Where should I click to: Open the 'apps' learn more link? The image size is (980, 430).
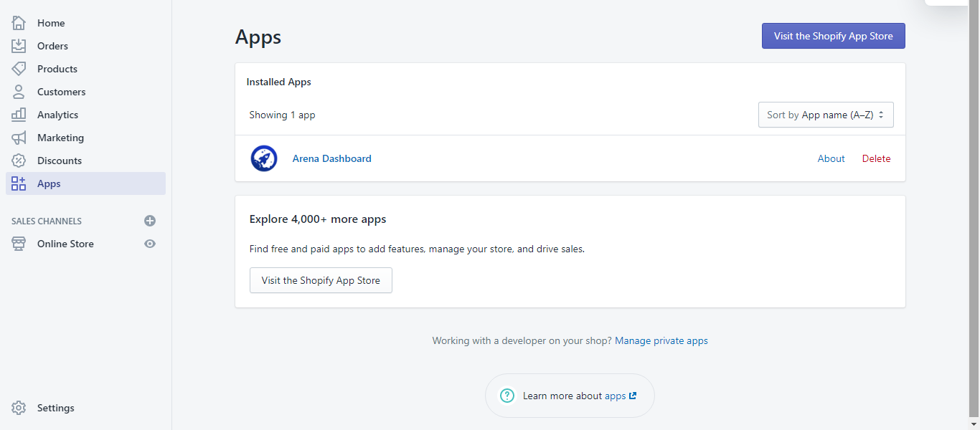point(616,396)
